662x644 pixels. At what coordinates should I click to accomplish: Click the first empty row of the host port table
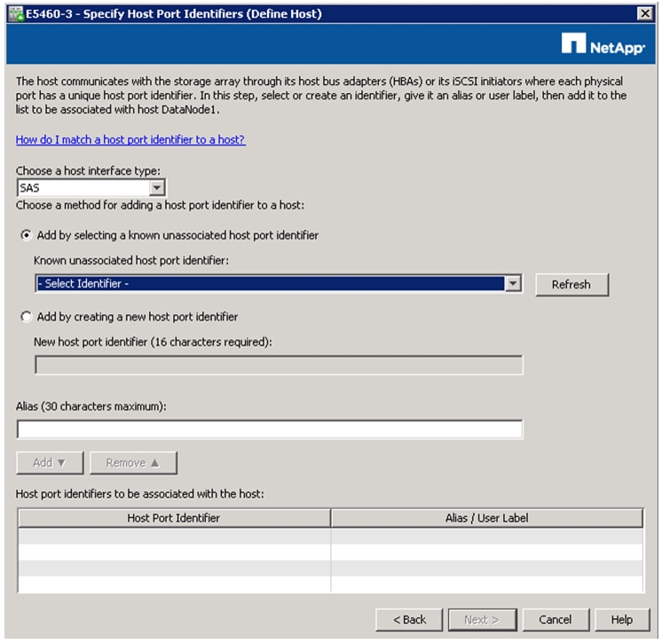(331, 537)
